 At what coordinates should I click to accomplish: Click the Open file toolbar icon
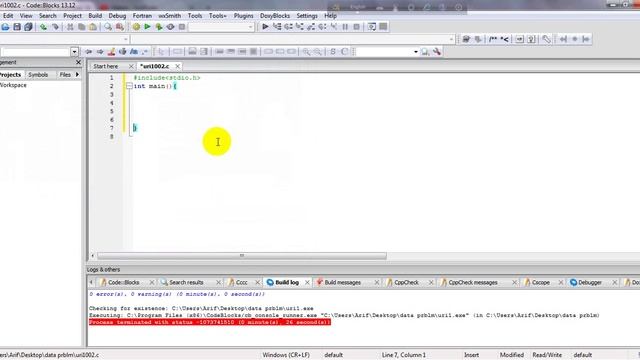pyautogui.click(x=5, y=27)
